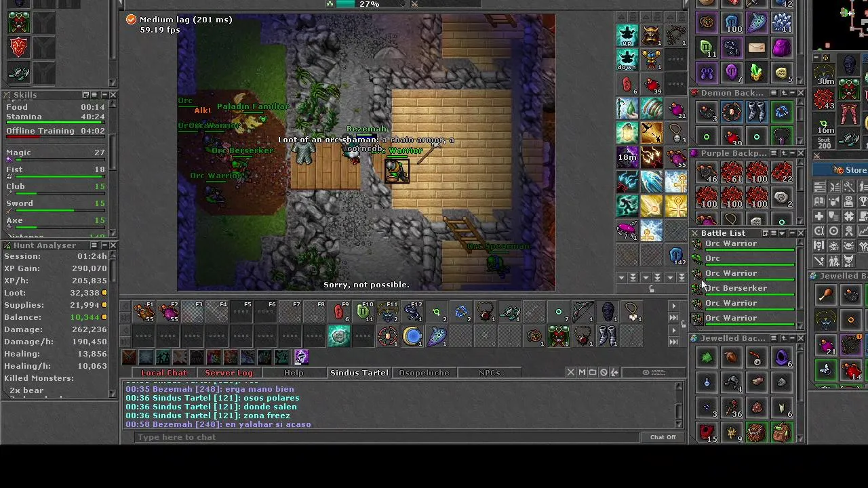Image resolution: width=868 pixels, height=488 pixels.
Task: Go up one level in Demon Backpack
Action: 783,93
